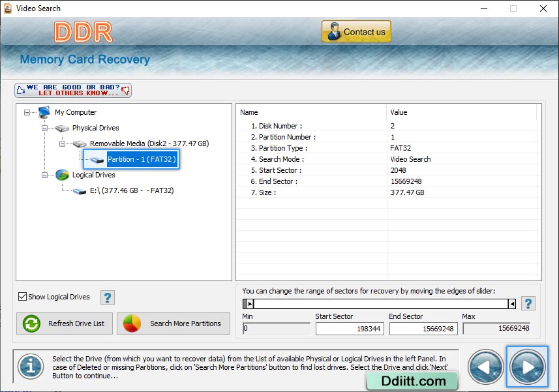Open the Contact us button

click(x=356, y=31)
